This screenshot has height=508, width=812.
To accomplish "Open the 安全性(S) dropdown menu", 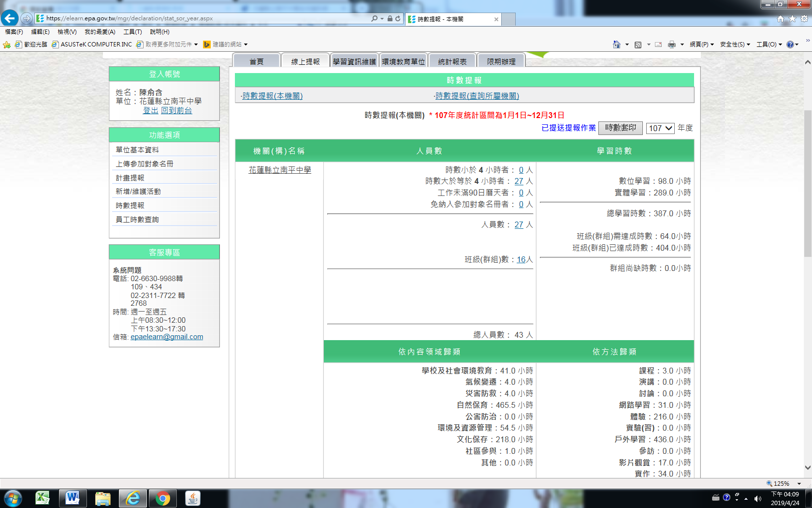I will click(735, 45).
